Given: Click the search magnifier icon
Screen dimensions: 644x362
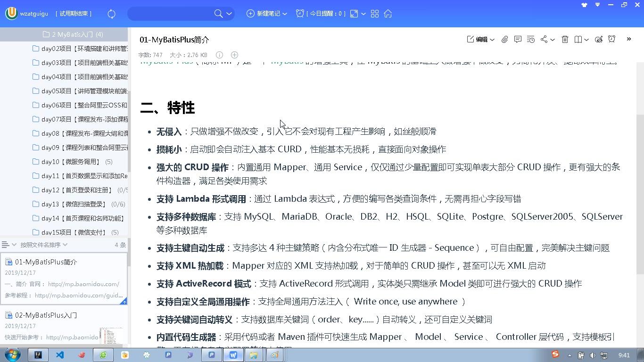Looking at the screenshot, I should 218,14.
